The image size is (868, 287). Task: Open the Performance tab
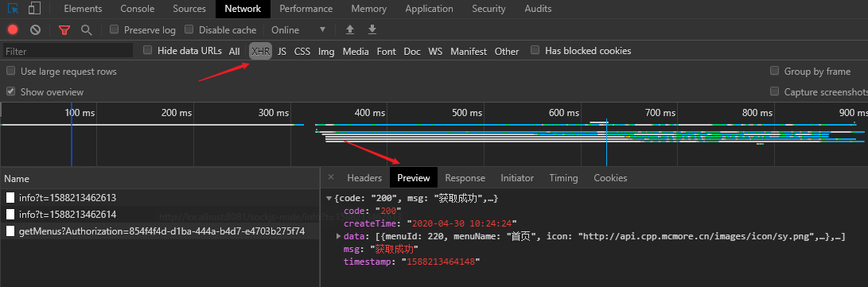point(306,9)
